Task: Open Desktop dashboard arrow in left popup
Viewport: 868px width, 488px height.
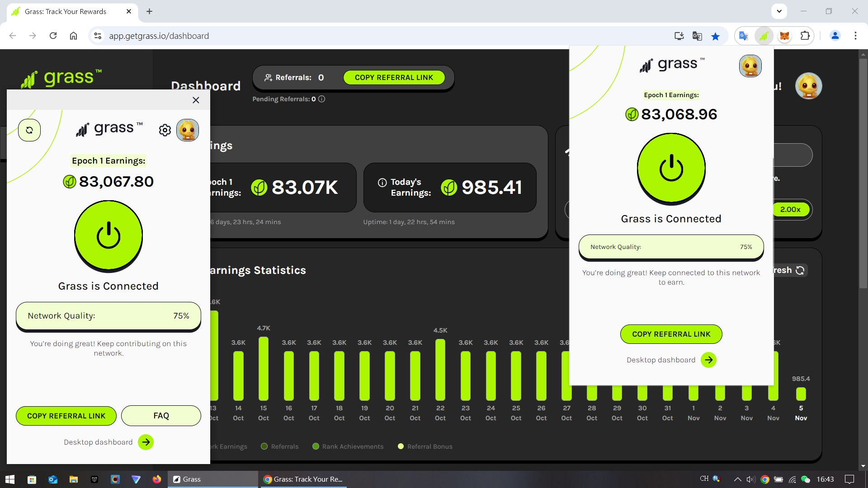Action: pyautogui.click(x=146, y=442)
